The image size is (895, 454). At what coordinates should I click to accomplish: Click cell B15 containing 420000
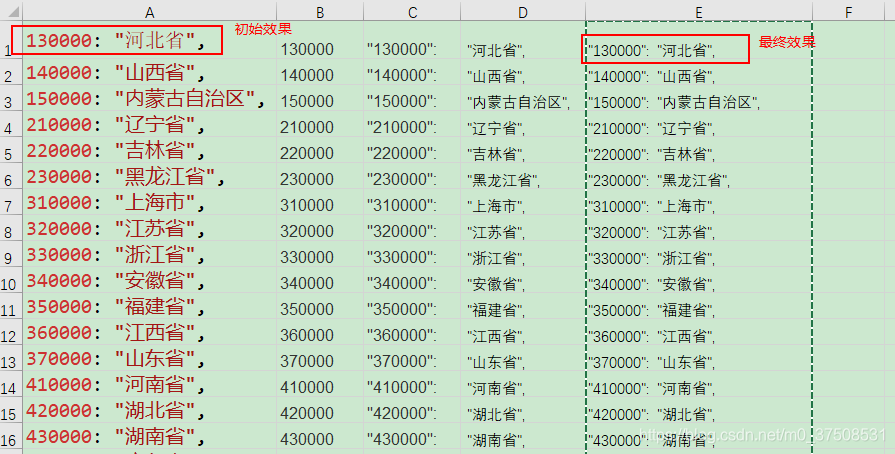click(x=320, y=410)
